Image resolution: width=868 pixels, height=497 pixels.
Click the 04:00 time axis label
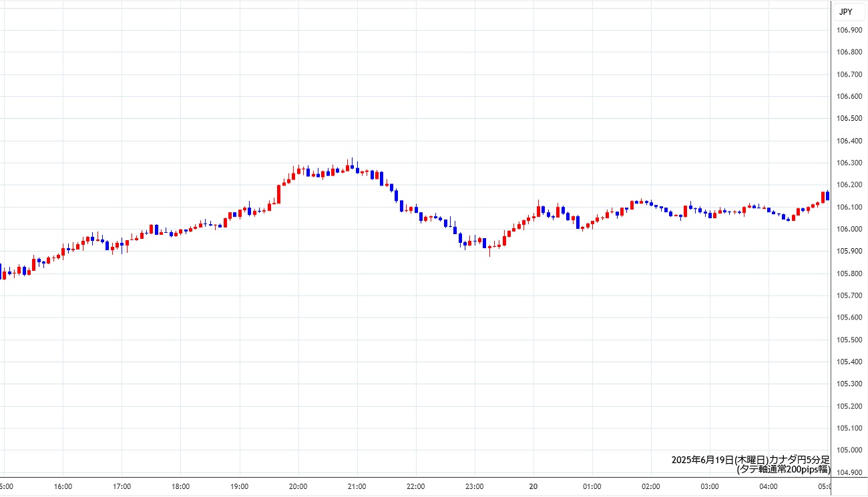click(x=769, y=486)
